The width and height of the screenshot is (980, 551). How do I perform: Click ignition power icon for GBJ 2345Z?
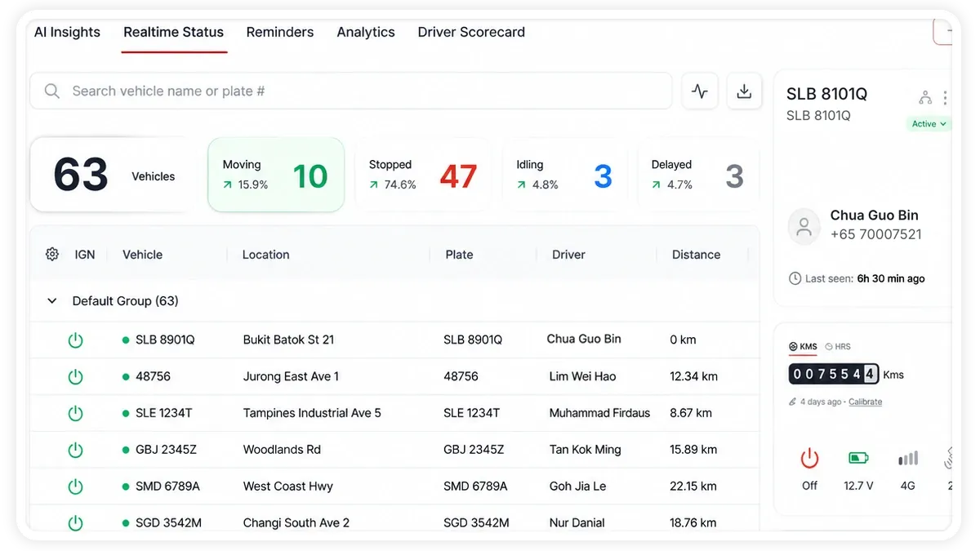(75, 450)
